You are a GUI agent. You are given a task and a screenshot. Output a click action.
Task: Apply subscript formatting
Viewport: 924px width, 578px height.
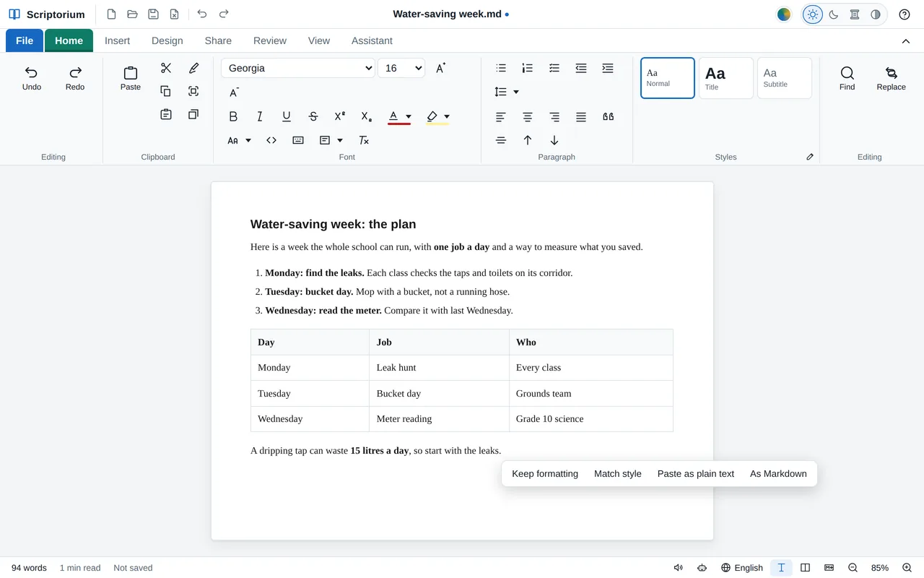tap(366, 116)
